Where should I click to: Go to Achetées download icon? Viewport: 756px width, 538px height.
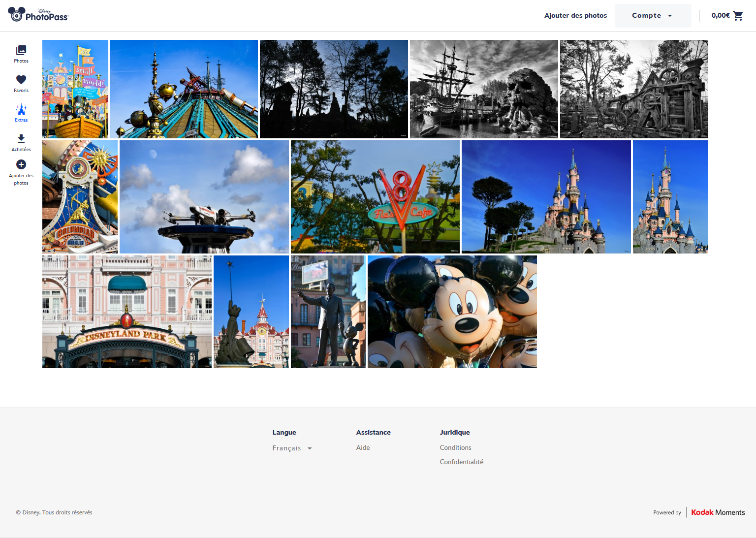click(x=21, y=143)
